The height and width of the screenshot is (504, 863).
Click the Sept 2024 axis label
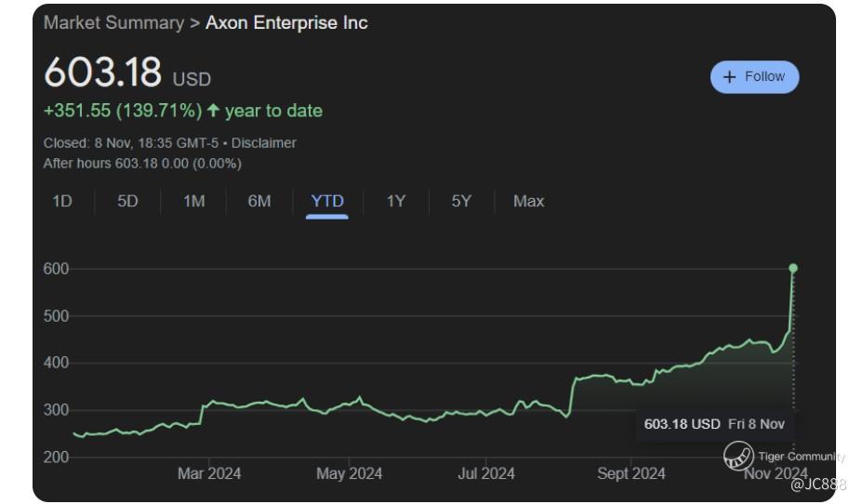tap(631, 473)
